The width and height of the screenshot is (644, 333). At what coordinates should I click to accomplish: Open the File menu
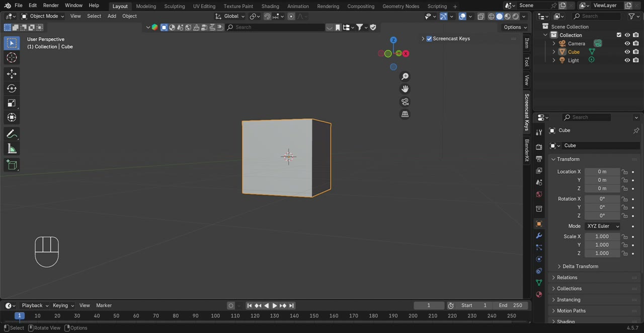(x=18, y=6)
